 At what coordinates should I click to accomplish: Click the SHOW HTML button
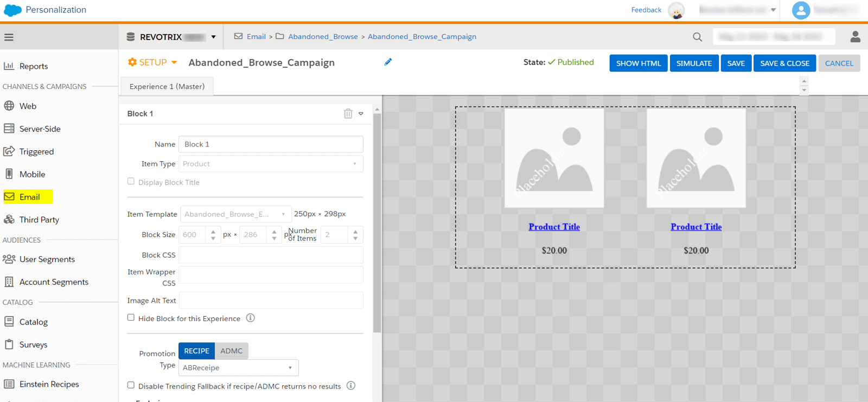(x=638, y=63)
